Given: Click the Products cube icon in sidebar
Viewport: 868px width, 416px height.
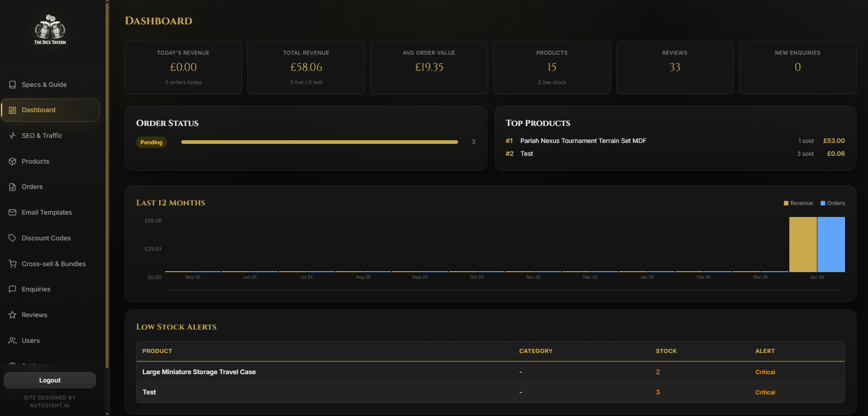Looking at the screenshot, I should [x=12, y=161].
